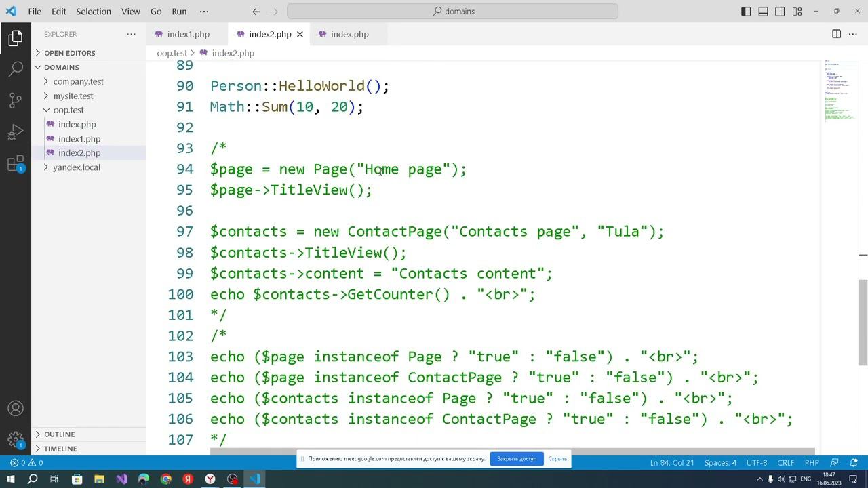Expand the Timeline section
This screenshot has width=868, height=488.
[x=89, y=449]
